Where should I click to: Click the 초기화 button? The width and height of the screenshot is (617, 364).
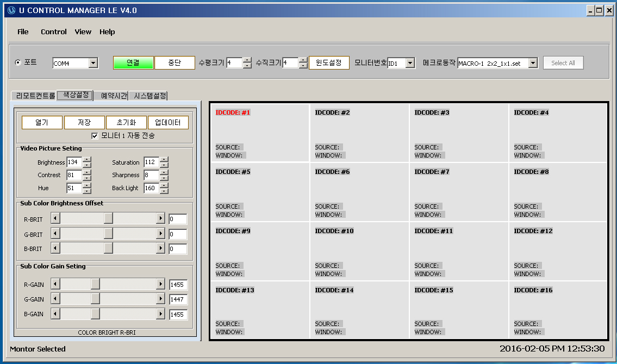pyautogui.click(x=126, y=122)
